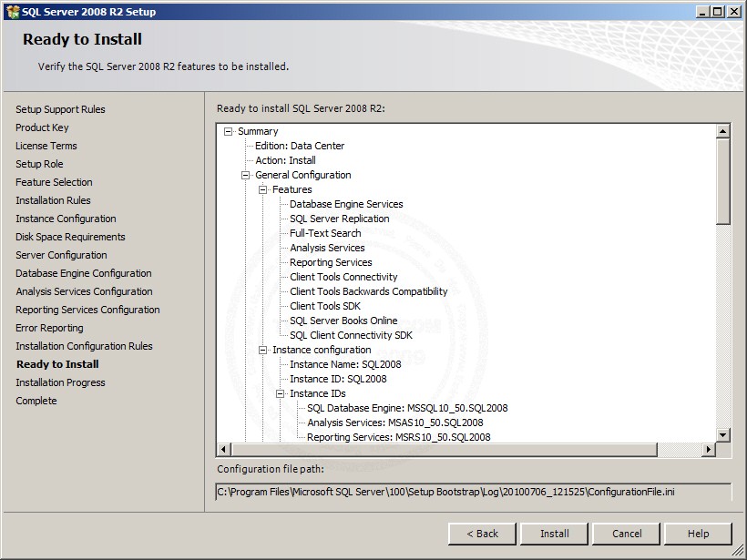Viewport: 747px width, 560px height.
Task: Select Reporting Services Configuration step
Action: pos(87,310)
